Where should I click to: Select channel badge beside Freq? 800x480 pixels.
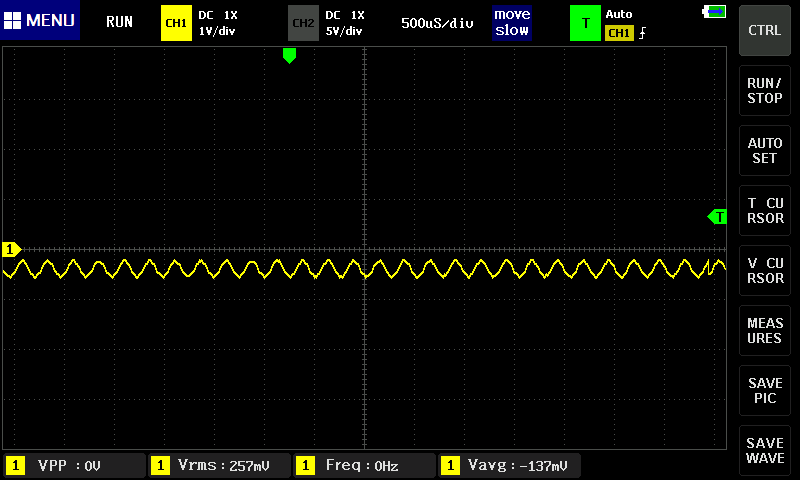pyautogui.click(x=305, y=466)
